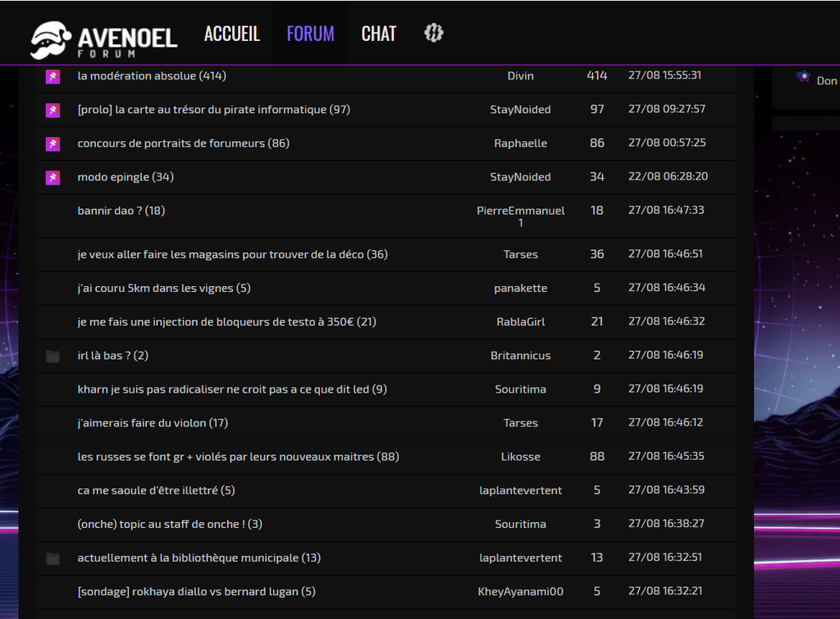Click the star icon beside 'Don'
Viewport: 840px width, 619px height.
click(803, 77)
